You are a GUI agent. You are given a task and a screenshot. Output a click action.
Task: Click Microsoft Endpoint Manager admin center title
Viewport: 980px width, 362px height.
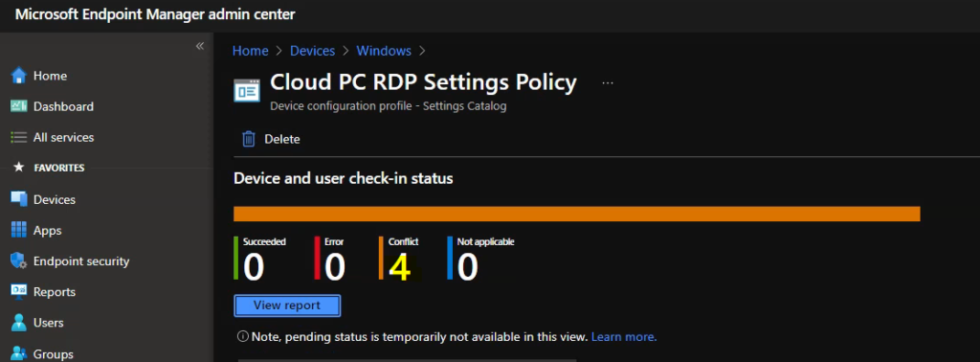coord(155,14)
